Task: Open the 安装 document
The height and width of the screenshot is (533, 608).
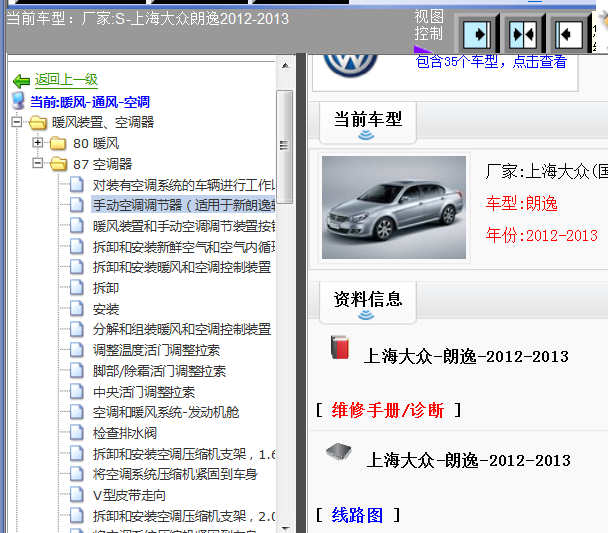Action: click(106, 309)
